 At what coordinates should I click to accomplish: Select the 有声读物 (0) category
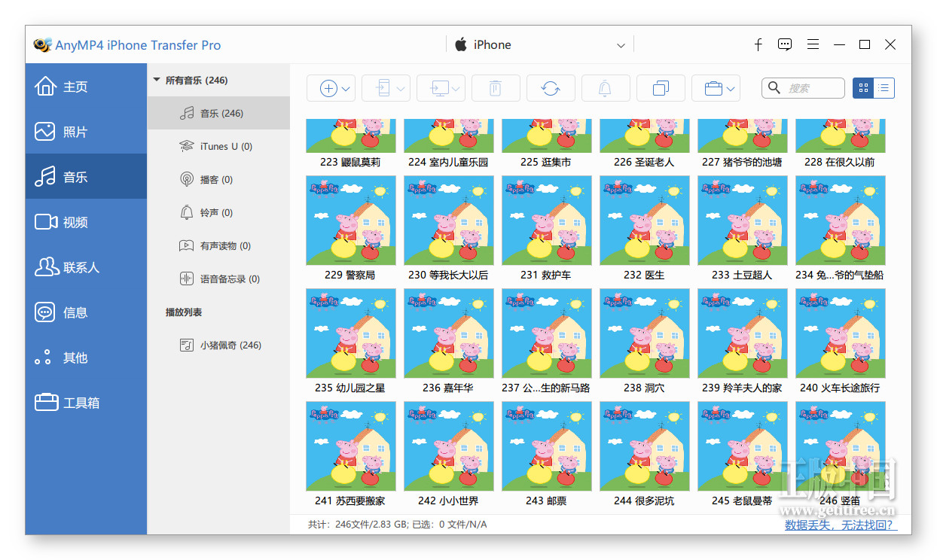(x=218, y=246)
